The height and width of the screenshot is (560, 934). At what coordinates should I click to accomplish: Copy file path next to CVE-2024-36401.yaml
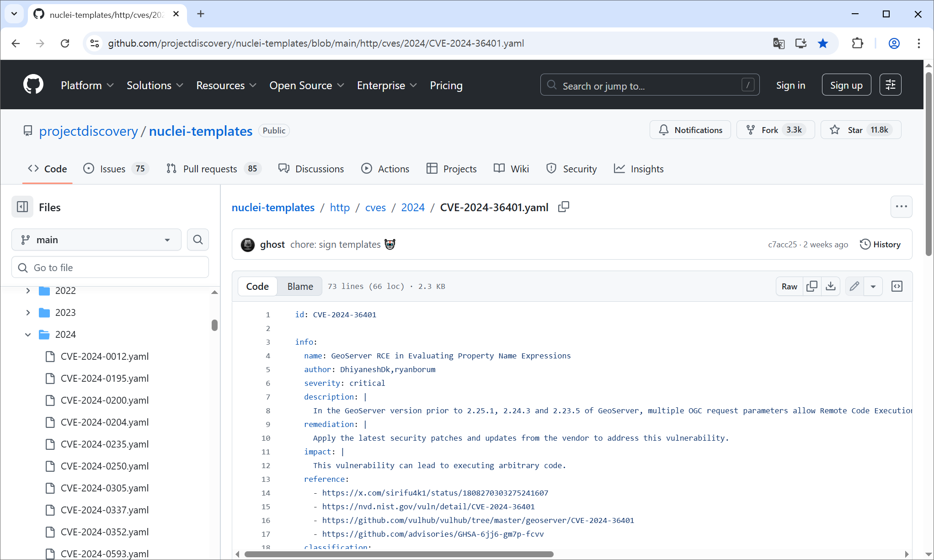tap(564, 207)
